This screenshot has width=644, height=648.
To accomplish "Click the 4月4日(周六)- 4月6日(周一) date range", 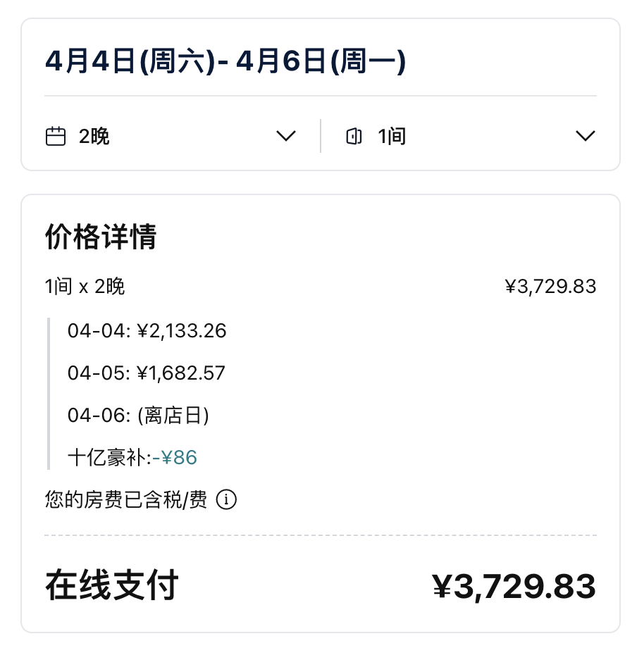I will pos(225,62).
